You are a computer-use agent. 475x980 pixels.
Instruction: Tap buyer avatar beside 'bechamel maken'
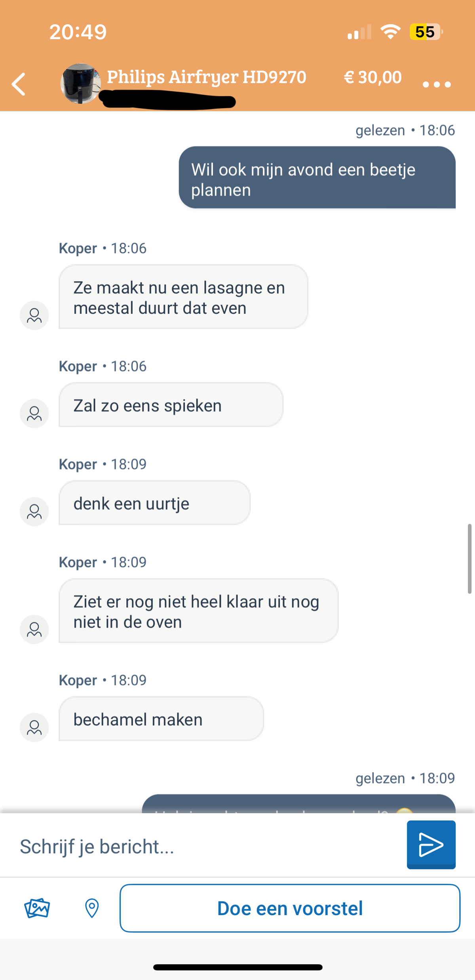click(34, 727)
